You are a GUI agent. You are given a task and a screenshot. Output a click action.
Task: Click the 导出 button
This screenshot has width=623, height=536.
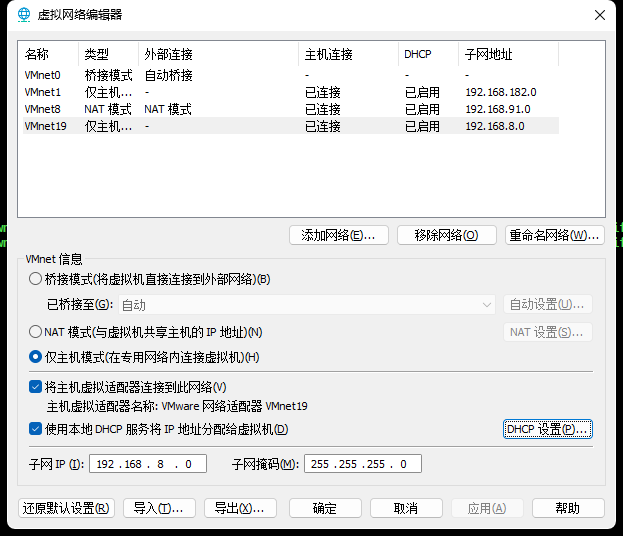point(240,508)
